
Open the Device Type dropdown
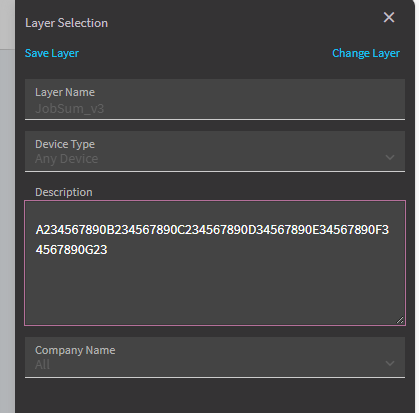click(x=215, y=152)
